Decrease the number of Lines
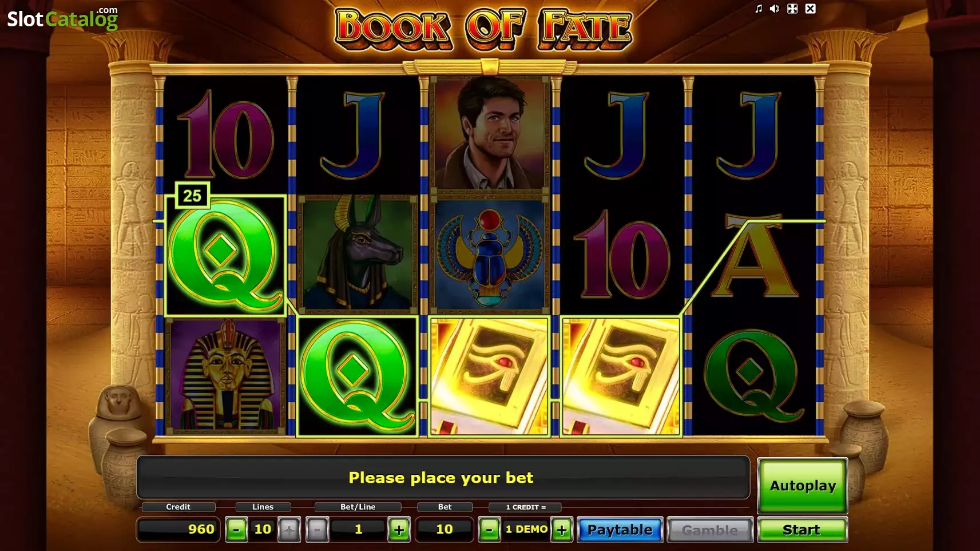 236,530
